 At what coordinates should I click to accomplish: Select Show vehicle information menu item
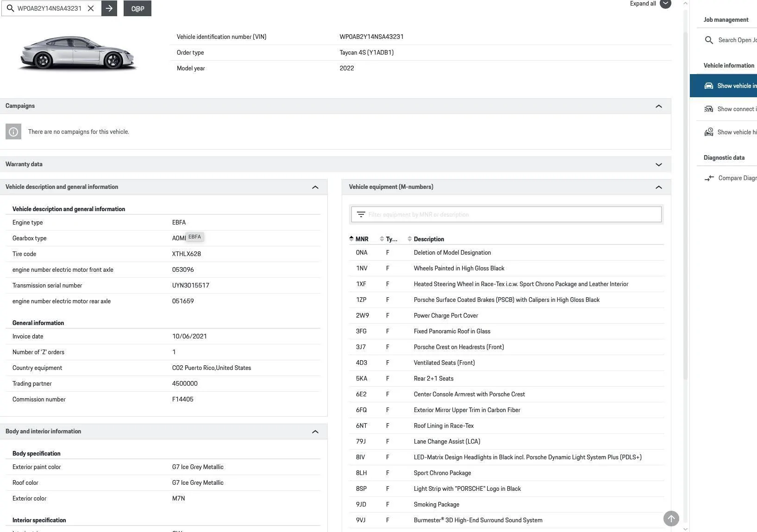point(723,86)
